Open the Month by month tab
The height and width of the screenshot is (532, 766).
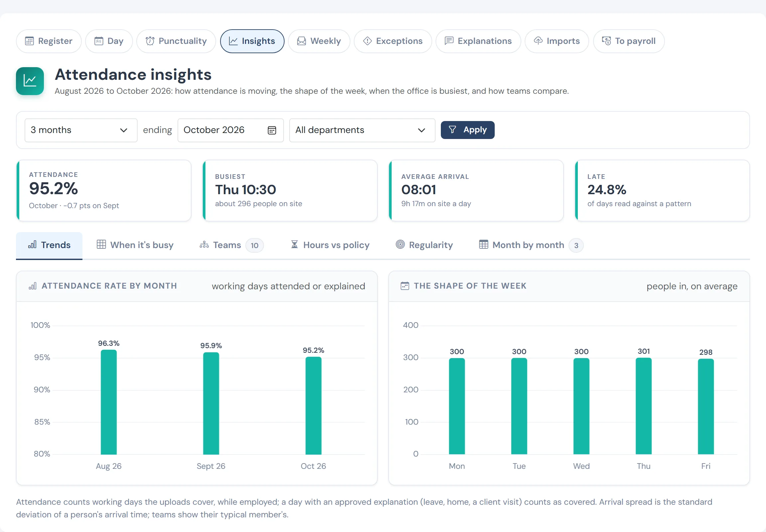point(531,245)
